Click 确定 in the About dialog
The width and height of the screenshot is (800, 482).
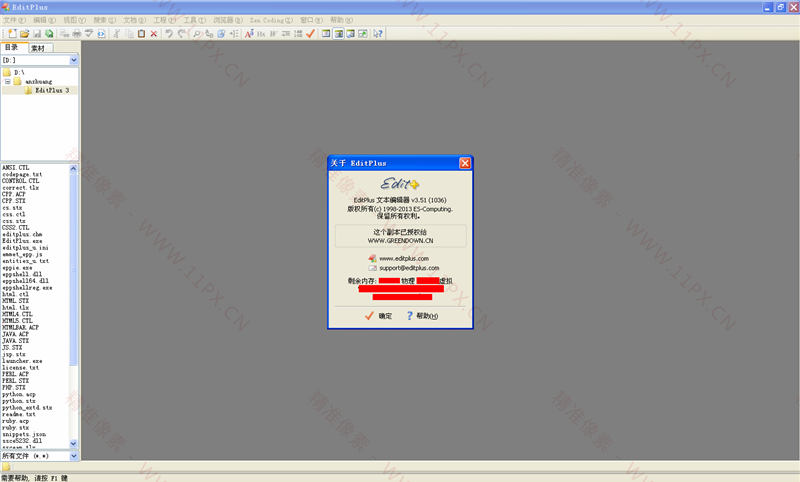tap(379, 316)
